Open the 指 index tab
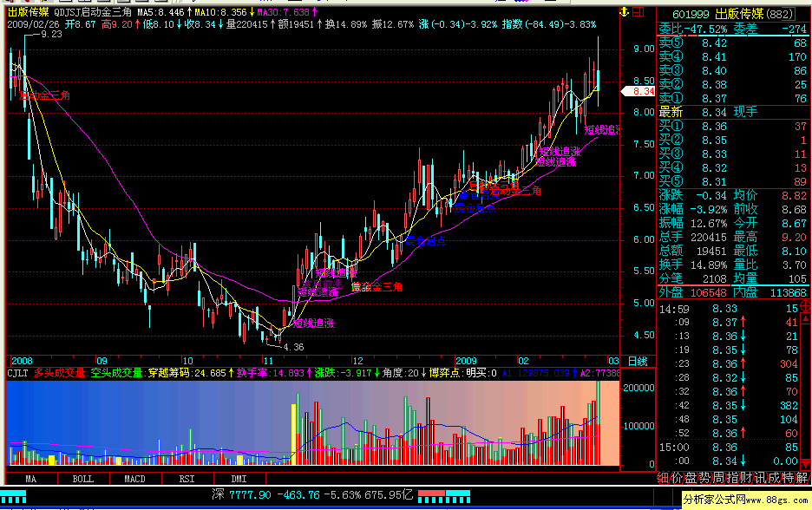812x510 pixels. pos(733,478)
